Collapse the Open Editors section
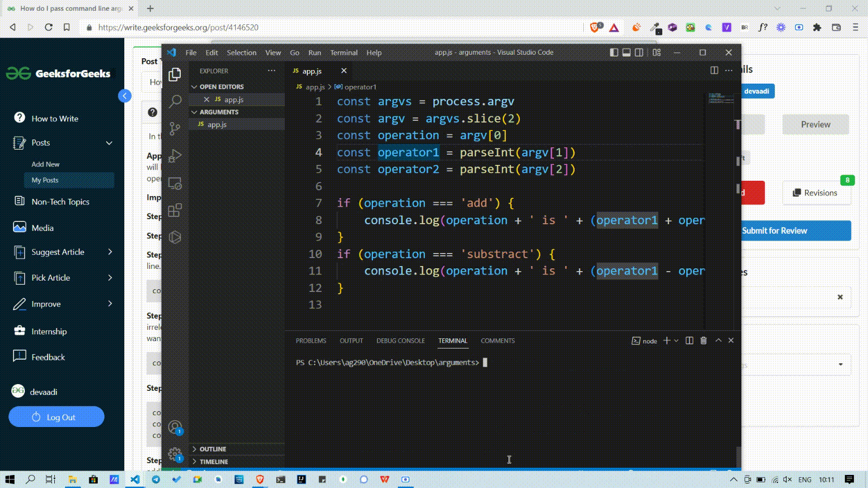The height and width of the screenshot is (488, 868). click(222, 86)
